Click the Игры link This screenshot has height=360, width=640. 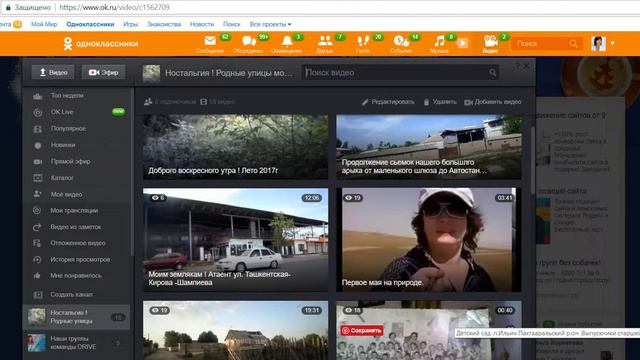[x=131, y=24]
